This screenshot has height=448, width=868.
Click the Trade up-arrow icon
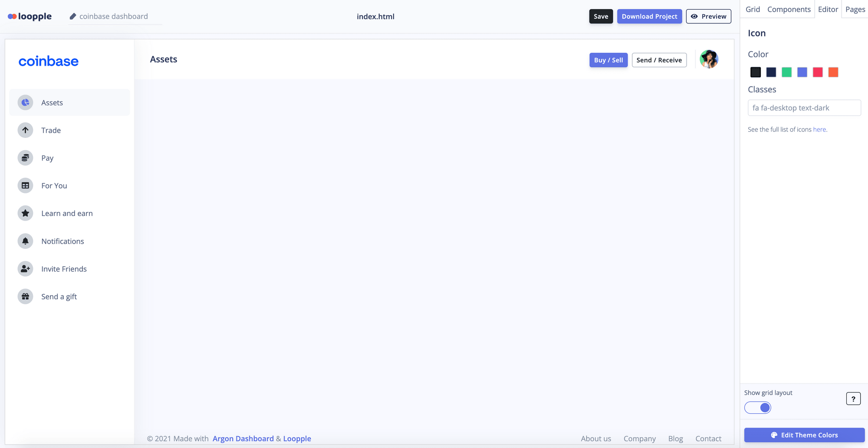25,130
